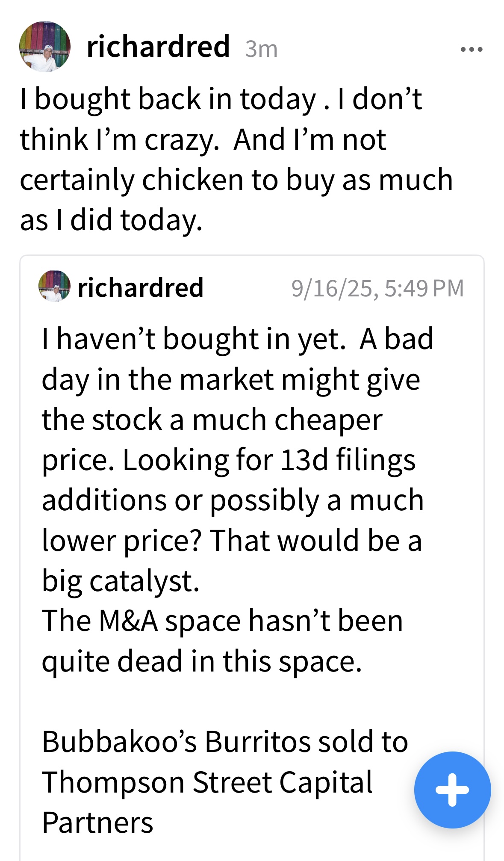Tap the "quite dead in this space." line
This screenshot has height=861, width=504.
tap(202, 661)
